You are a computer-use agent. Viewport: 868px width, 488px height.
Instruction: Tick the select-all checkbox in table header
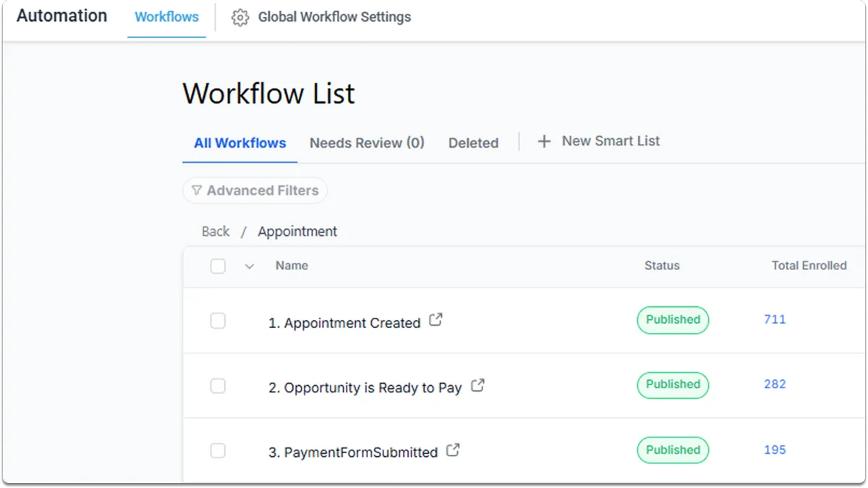[x=218, y=266]
